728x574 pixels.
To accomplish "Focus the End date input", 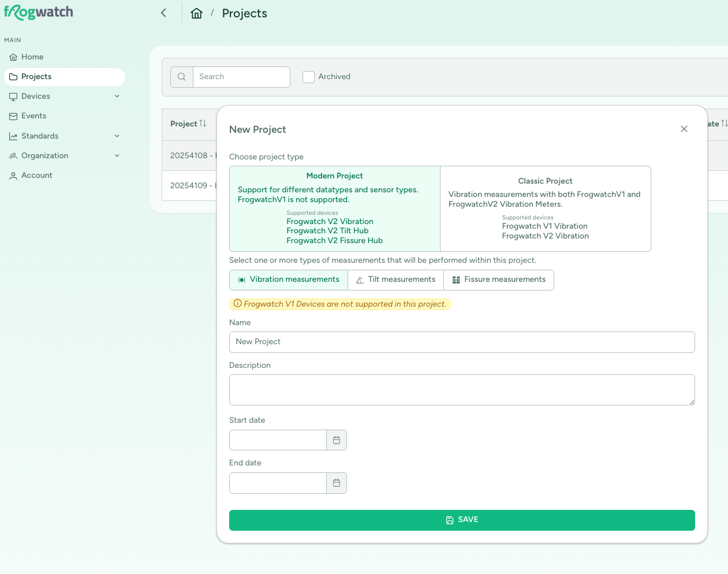I will pyautogui.click(x=278, y=483).
